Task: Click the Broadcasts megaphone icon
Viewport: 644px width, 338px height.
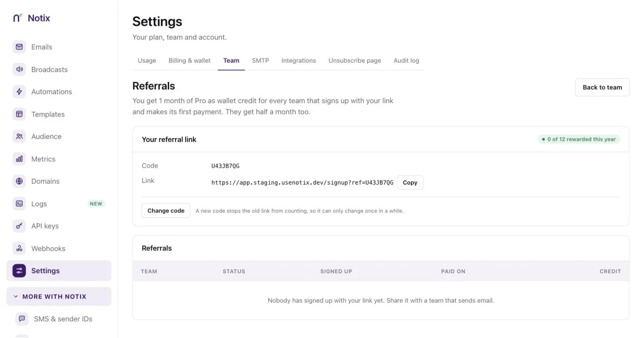Action: (19, 69)
